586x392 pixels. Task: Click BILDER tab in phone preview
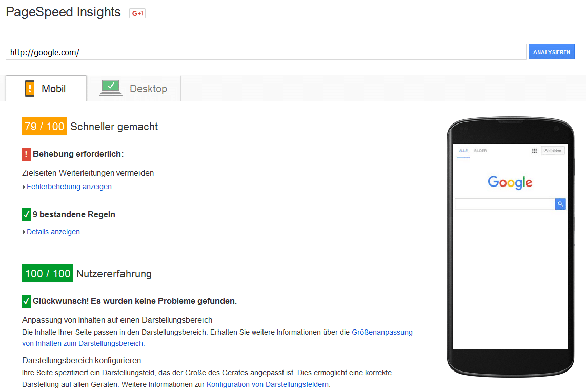(x=480, y=151)
